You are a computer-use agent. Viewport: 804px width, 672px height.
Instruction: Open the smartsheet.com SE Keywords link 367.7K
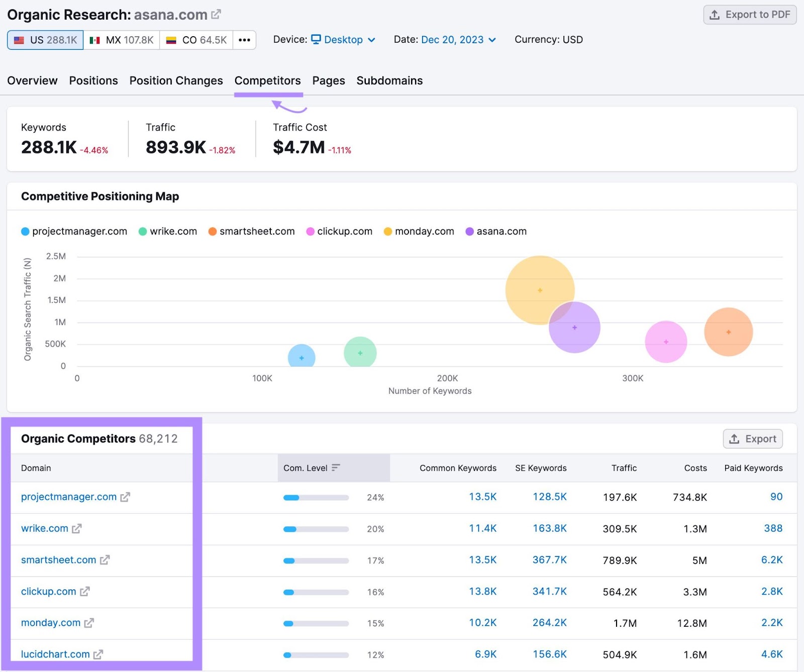click(x=550, y=560)
